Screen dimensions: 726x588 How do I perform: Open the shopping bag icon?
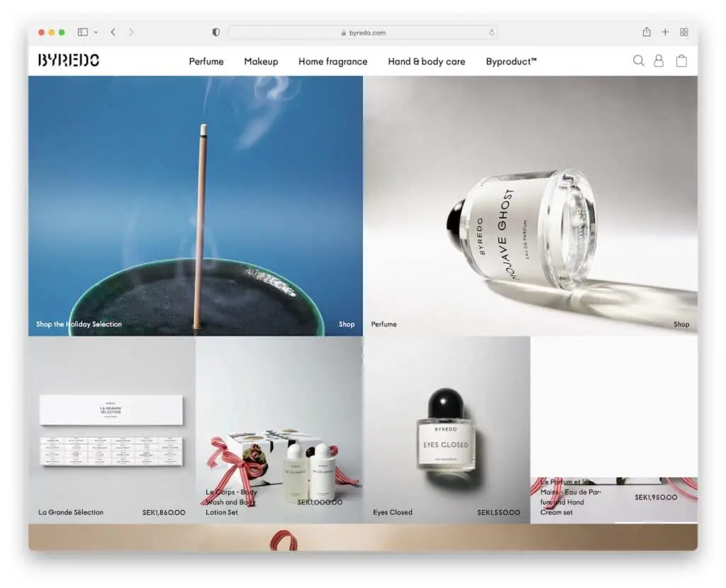(681, 61)
